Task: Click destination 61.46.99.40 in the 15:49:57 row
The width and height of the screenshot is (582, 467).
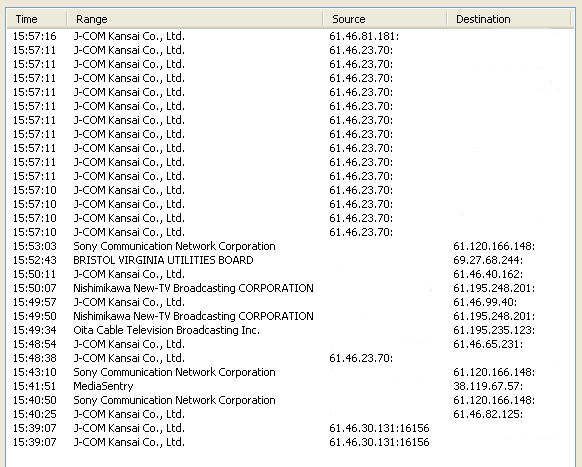Action: pos(485,302)
